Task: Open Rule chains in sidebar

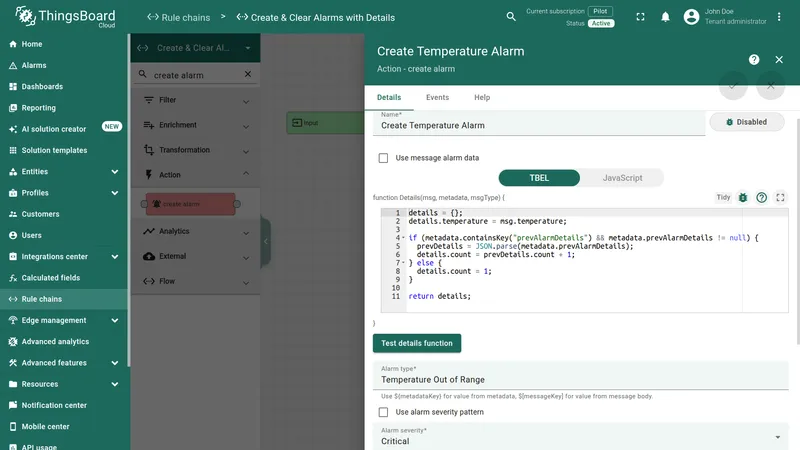Action: click(63, 299)
